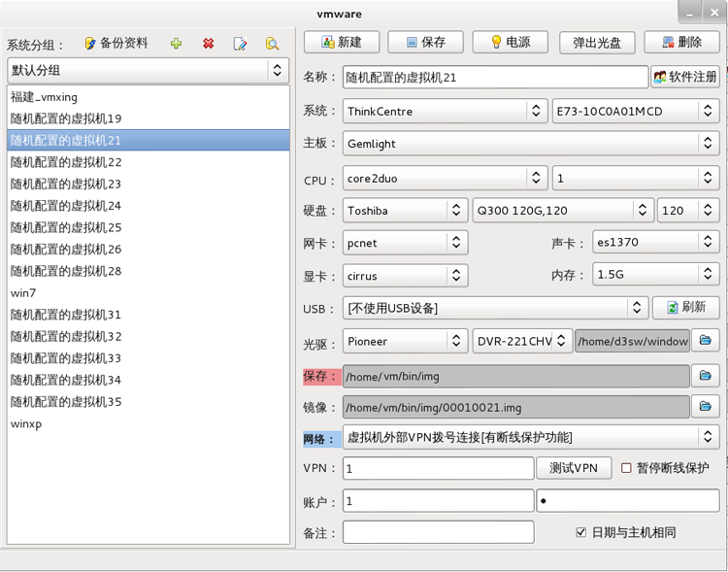Open the 网络 VPN connection mode dropdown
The width and height of the screenshot is (728, 572).
pyautogui.click(x=531, y=437)
